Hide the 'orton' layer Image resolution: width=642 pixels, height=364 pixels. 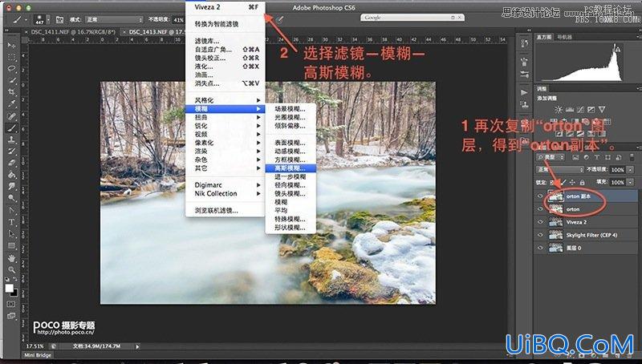[x=540, y=209]
